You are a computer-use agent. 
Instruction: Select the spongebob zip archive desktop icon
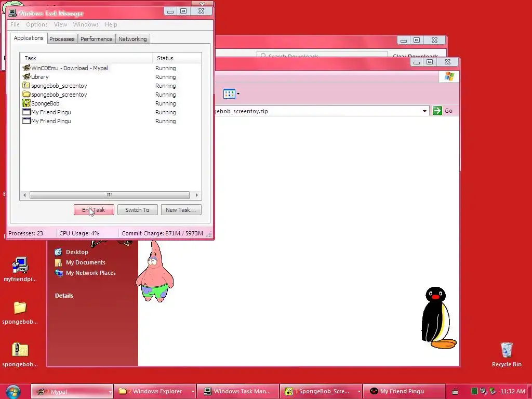point(20,350)
